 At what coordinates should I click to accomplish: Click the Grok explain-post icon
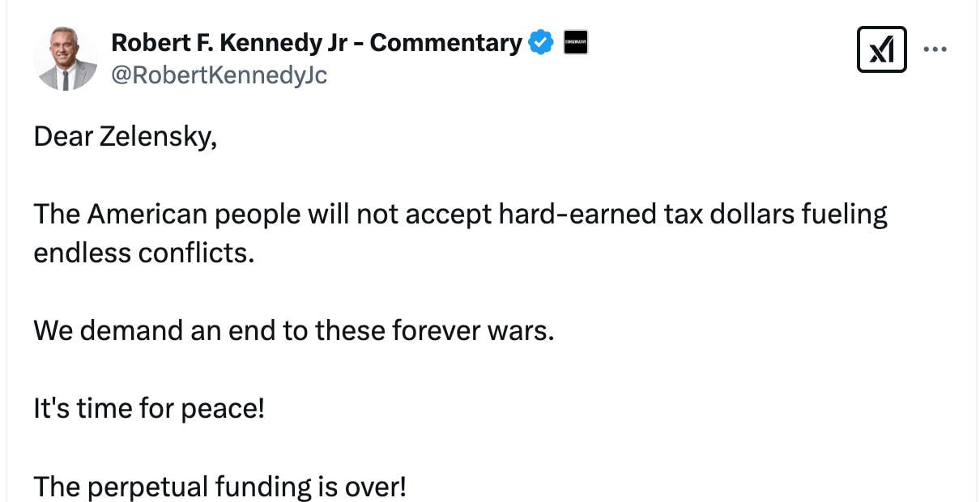click(x=881, y=49)
